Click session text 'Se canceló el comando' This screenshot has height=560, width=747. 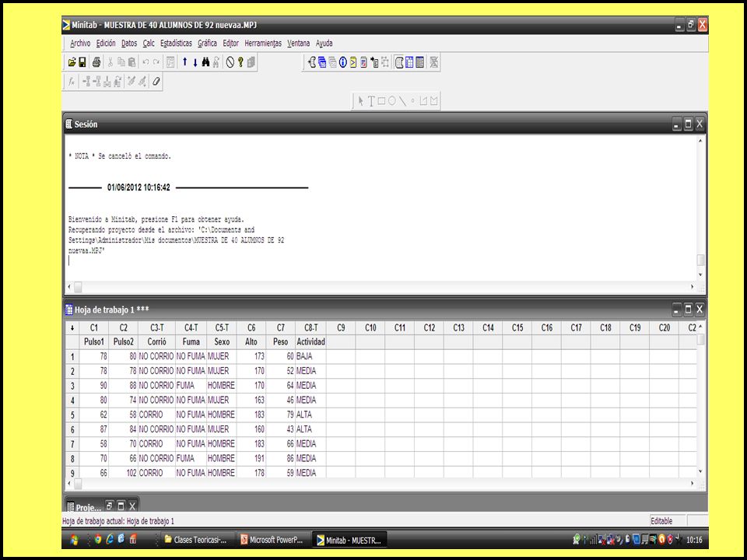[135, 156]
